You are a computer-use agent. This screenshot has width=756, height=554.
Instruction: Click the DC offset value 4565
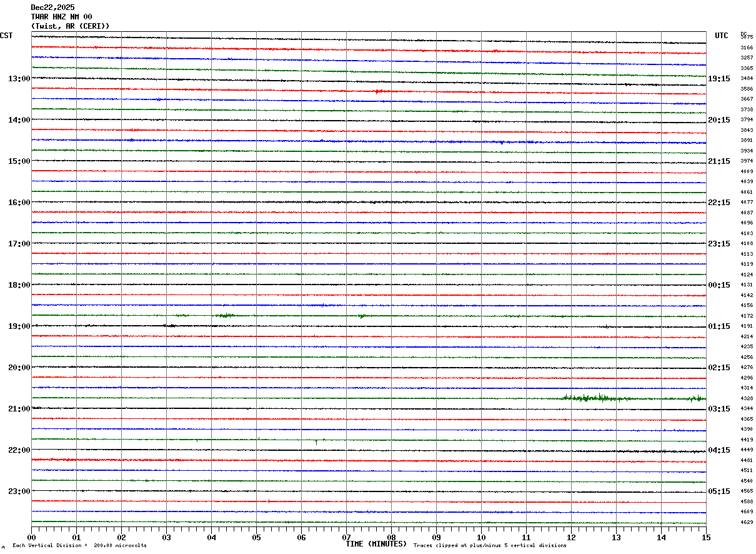point(747,491)
